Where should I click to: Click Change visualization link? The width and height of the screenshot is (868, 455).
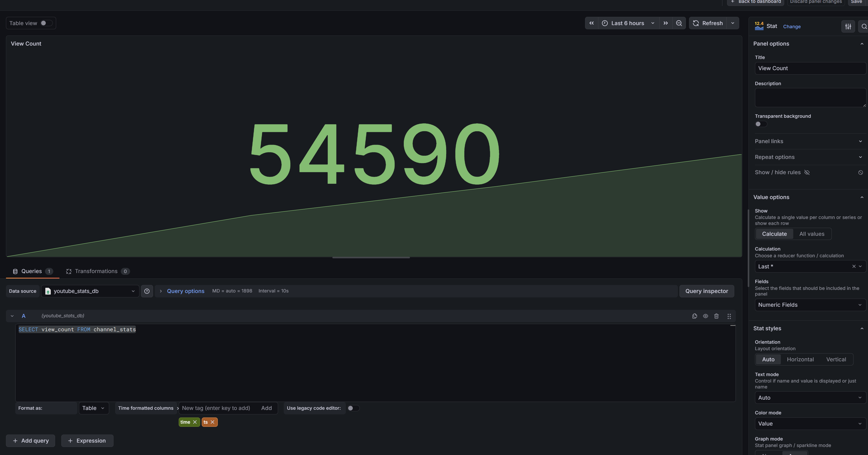click(791, 27)
